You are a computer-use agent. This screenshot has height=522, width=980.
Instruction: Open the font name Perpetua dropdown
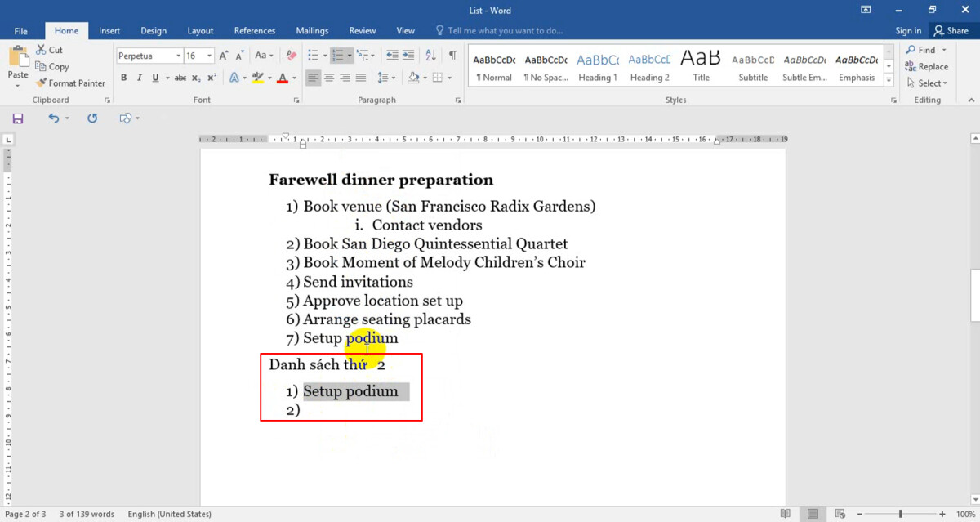[x=178, y=56]
